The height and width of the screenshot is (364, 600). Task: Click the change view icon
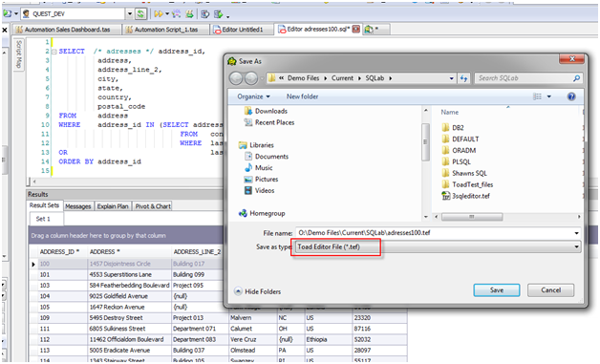pos(538,96)
